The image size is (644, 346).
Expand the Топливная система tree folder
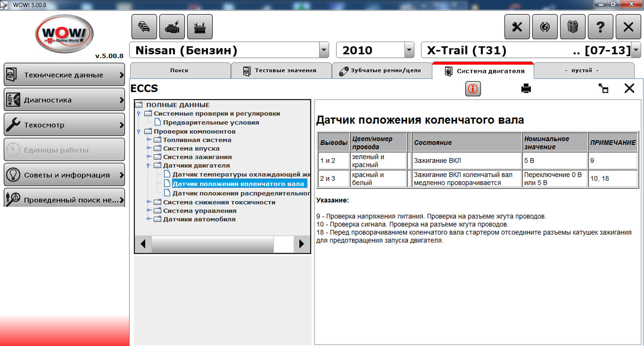(149, 140)
